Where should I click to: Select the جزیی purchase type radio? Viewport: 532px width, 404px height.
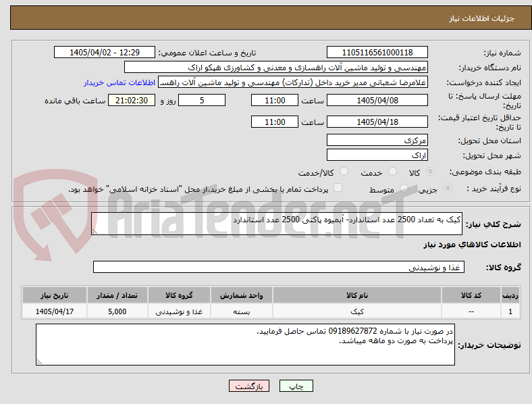pos(448,188)
